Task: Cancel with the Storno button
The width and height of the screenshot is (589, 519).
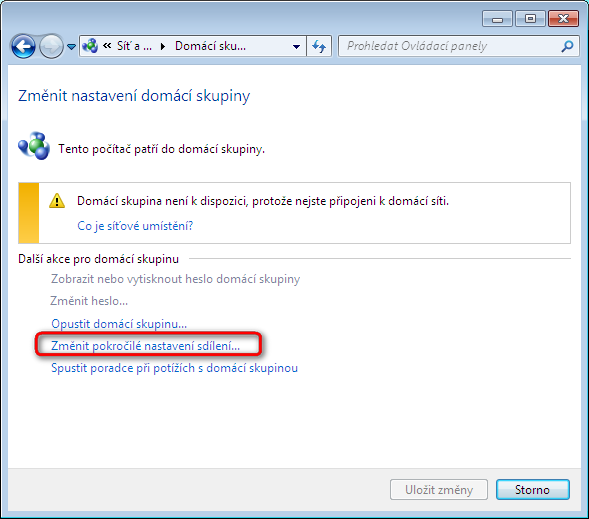Action: click(x=532, y=490)
